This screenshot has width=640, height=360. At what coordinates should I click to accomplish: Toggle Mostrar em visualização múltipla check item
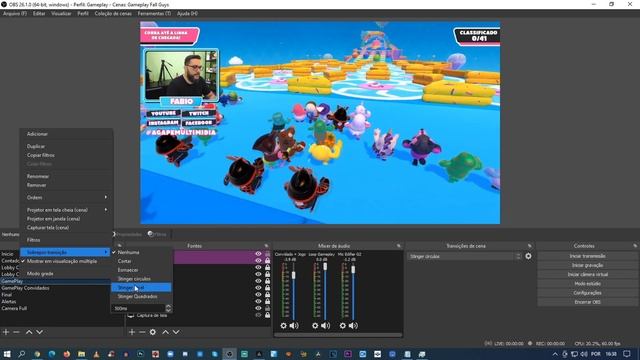point(62,261)
